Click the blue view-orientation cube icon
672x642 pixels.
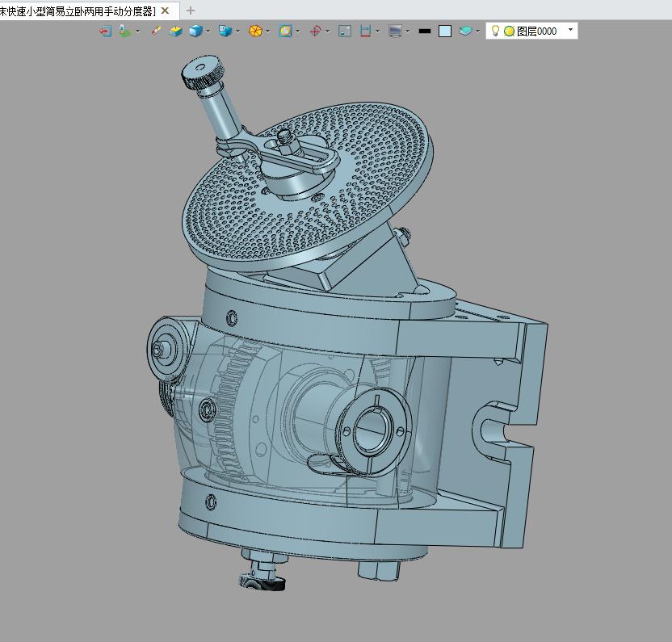click(225, 31)
